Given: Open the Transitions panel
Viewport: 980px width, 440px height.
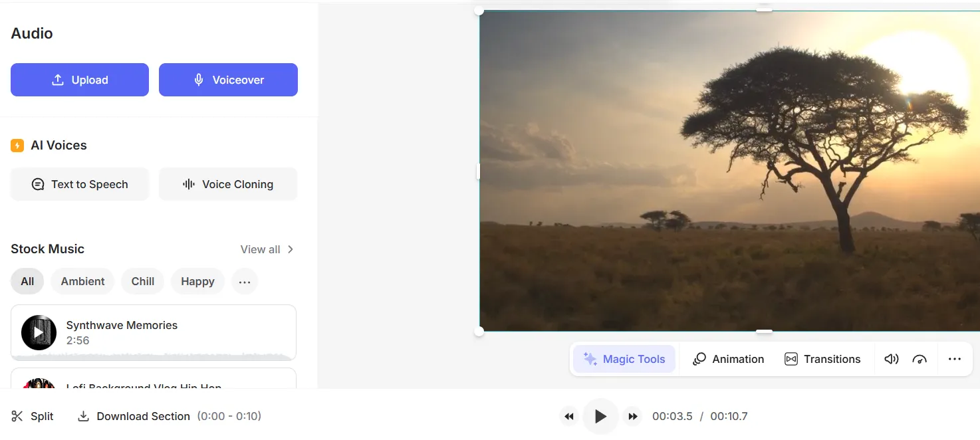Looking at the screenshot, I should click(822, 359).
